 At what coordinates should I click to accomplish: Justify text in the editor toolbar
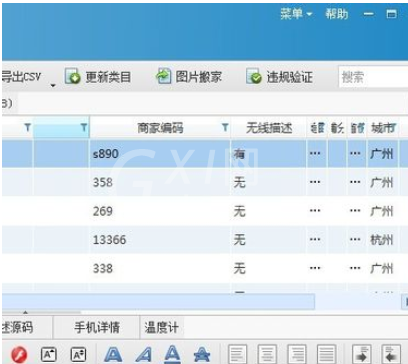click(x=327, y=354)
